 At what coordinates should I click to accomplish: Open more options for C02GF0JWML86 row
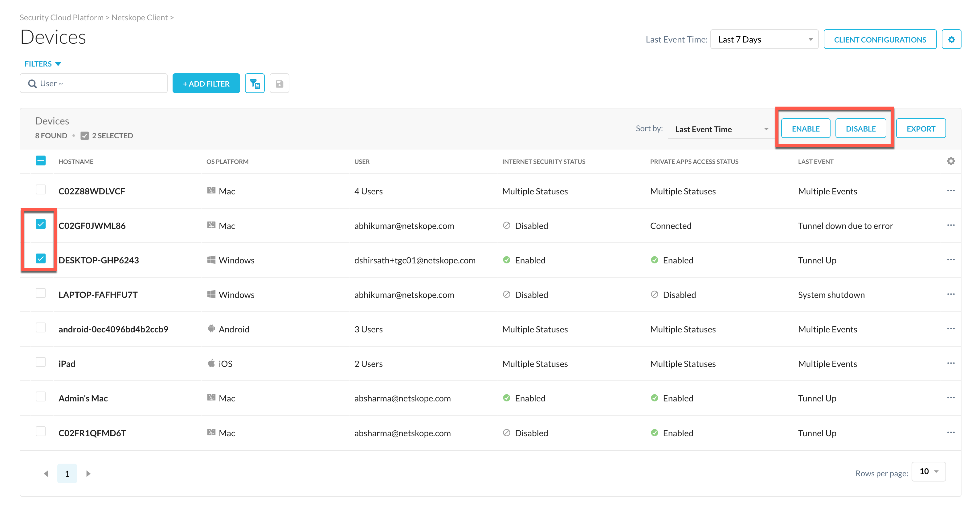(x=950, y=226)
